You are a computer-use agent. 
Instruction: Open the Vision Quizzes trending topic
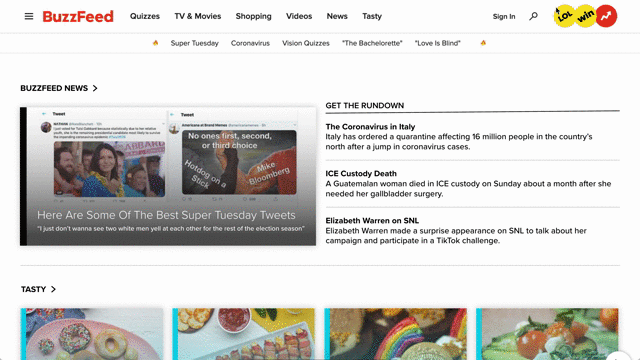(x=306, y=43)
